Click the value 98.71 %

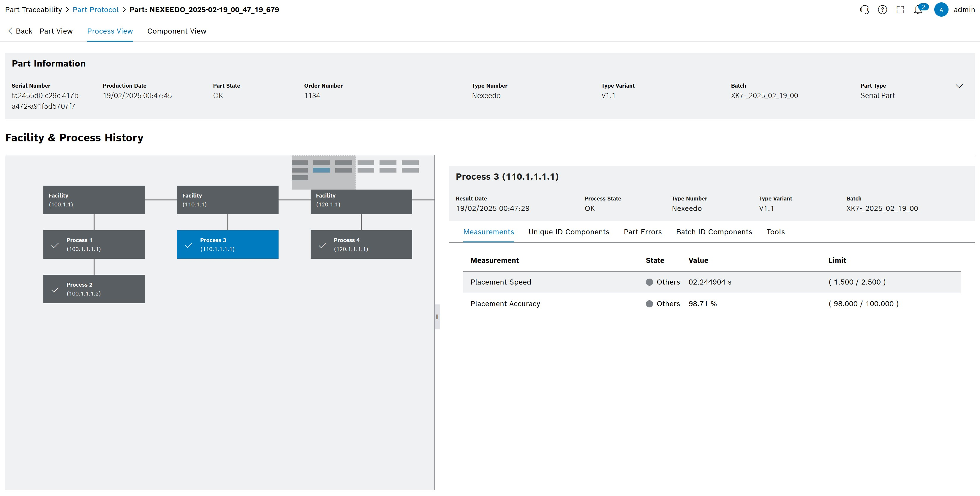(x=702, y=304)
